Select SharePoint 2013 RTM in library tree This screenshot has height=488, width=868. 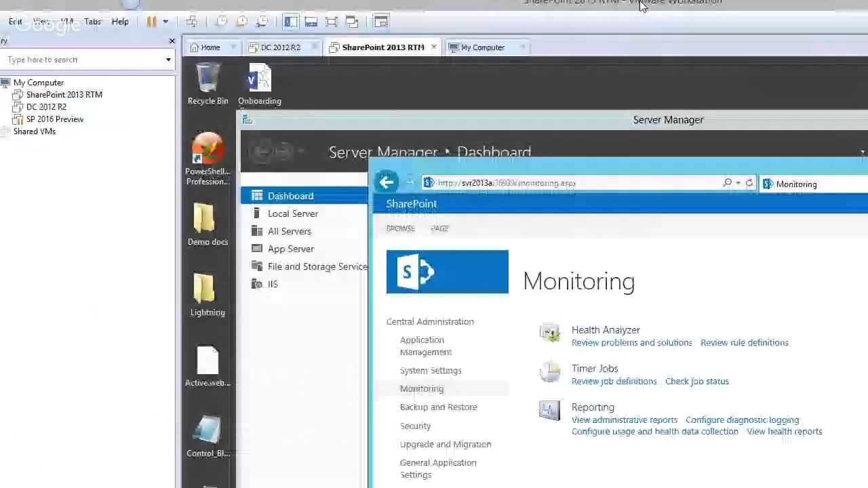(x=64, y=95)
